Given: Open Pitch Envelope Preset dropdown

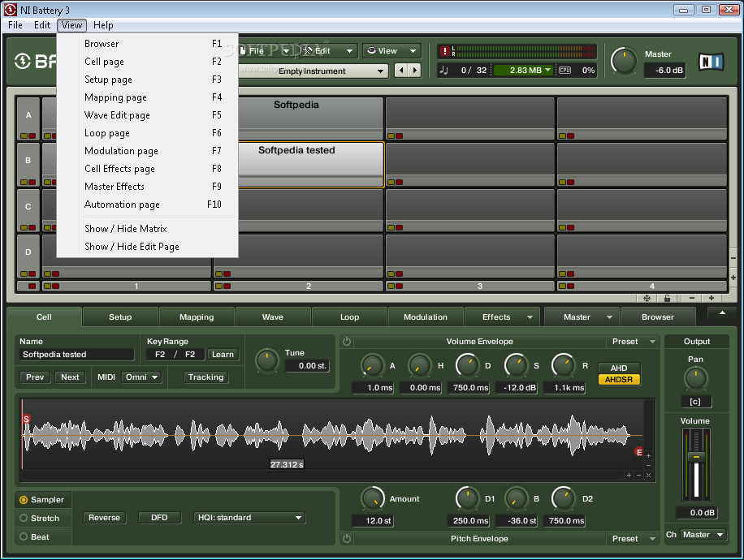Looking at the screenshot, I should click(634, 539).
